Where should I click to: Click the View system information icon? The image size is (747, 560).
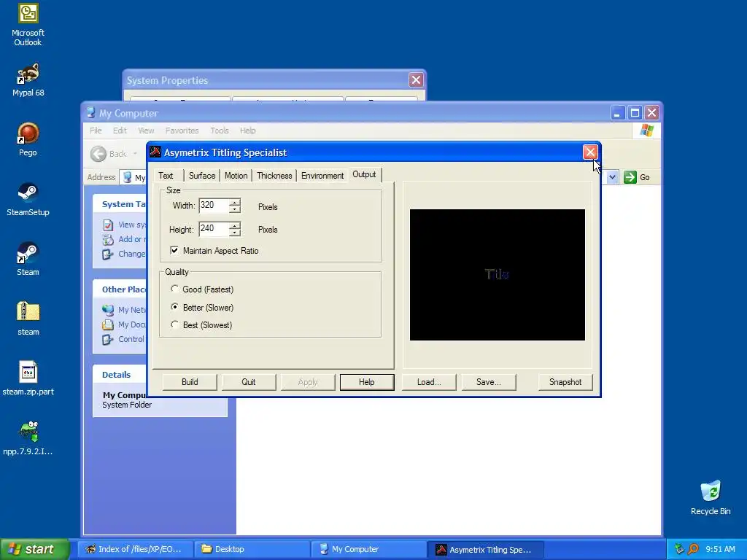click(108, 225)
